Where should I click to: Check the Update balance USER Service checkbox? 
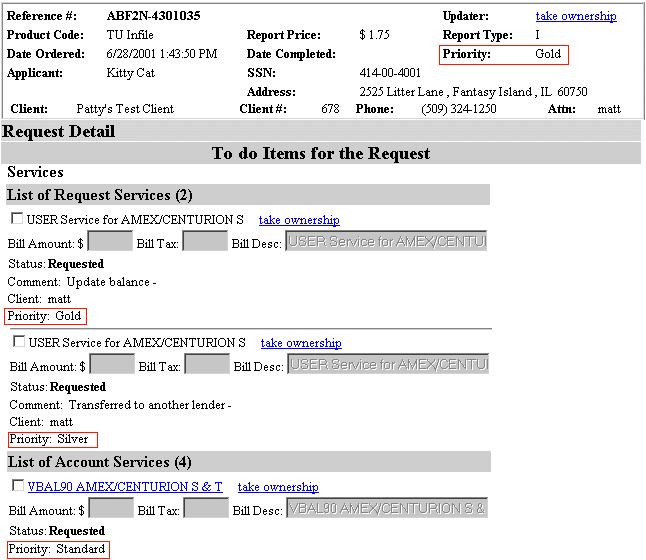pos(17,218)
